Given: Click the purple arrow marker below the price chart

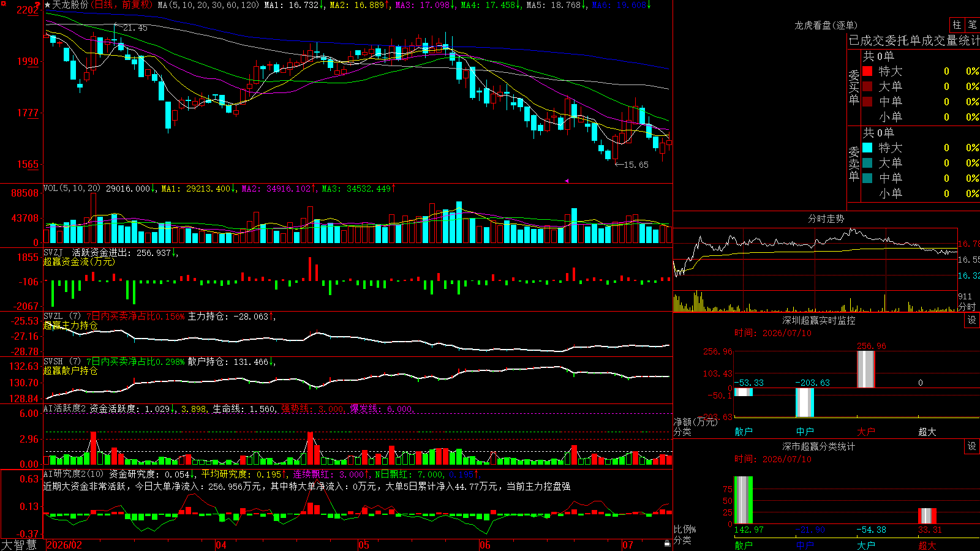Looking at the screenshot, I should tap(566, 181).
